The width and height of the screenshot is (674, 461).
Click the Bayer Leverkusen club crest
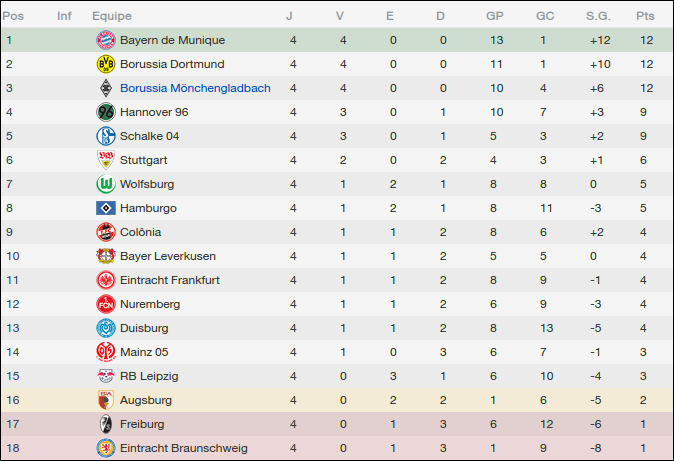pos(105,256)
